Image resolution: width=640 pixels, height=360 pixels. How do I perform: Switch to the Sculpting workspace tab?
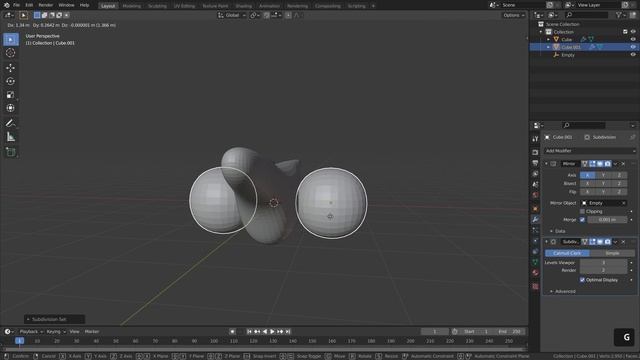pos(157,6)
